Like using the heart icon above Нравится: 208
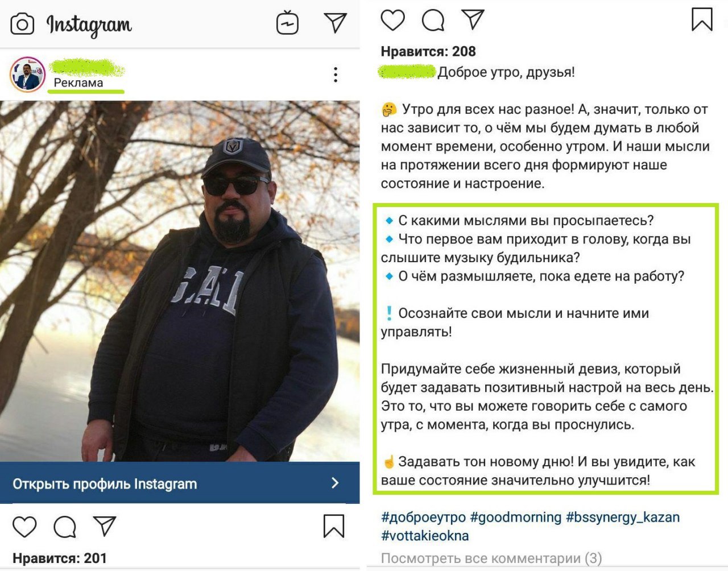 (x=392, y=20)
